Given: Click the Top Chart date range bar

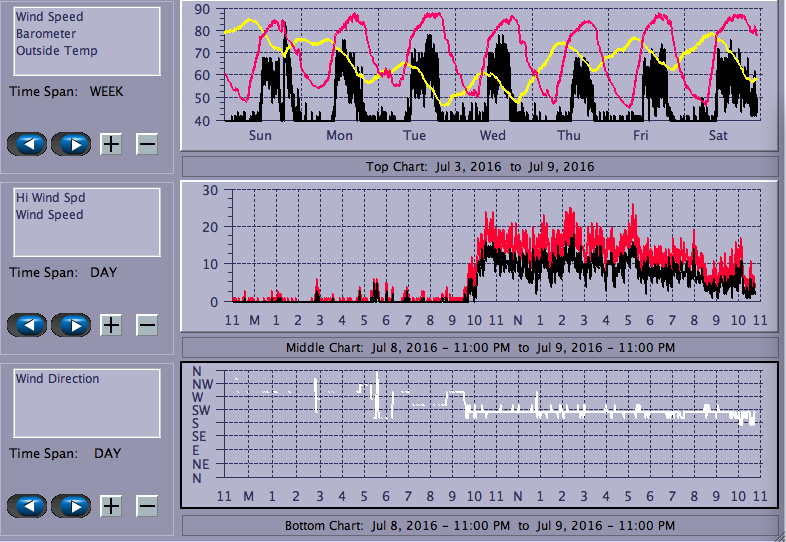Looking at the screenshot, I should tap(480, 166).
